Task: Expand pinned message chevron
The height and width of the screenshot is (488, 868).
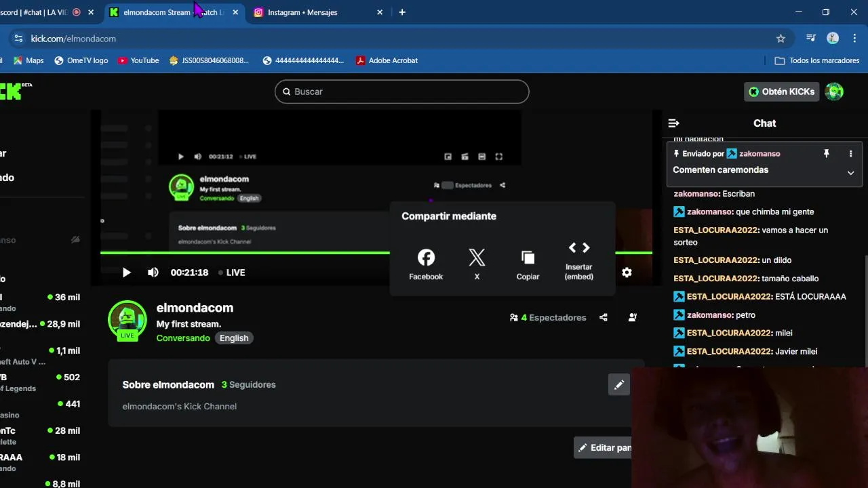Action: pos(850,173)
